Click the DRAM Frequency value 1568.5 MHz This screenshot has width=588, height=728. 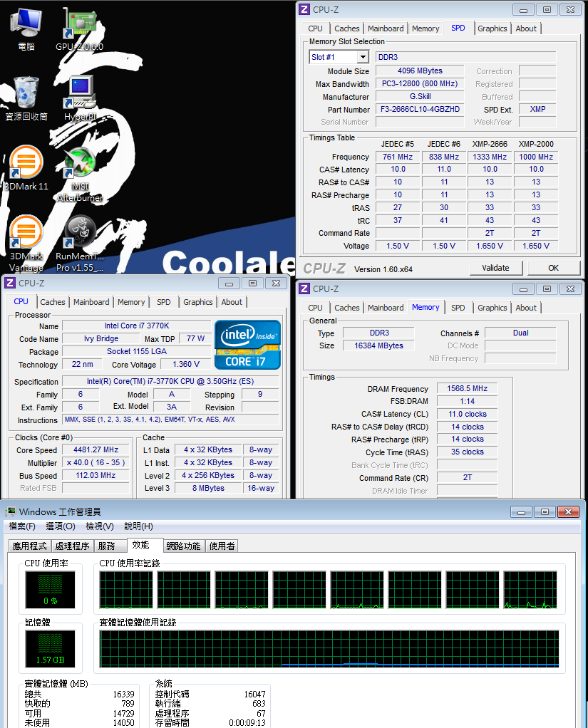(x=468, y=388)
